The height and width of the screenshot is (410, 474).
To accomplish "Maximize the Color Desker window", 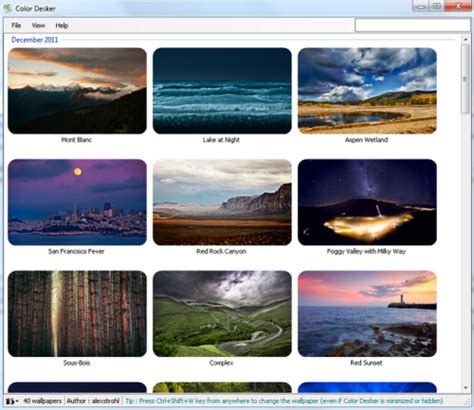I will point(437,6).
